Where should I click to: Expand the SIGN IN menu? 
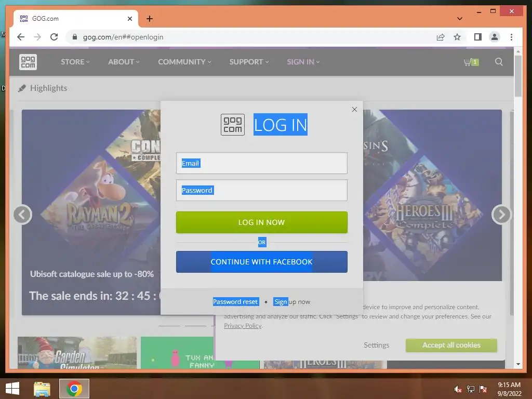point(303,62)
